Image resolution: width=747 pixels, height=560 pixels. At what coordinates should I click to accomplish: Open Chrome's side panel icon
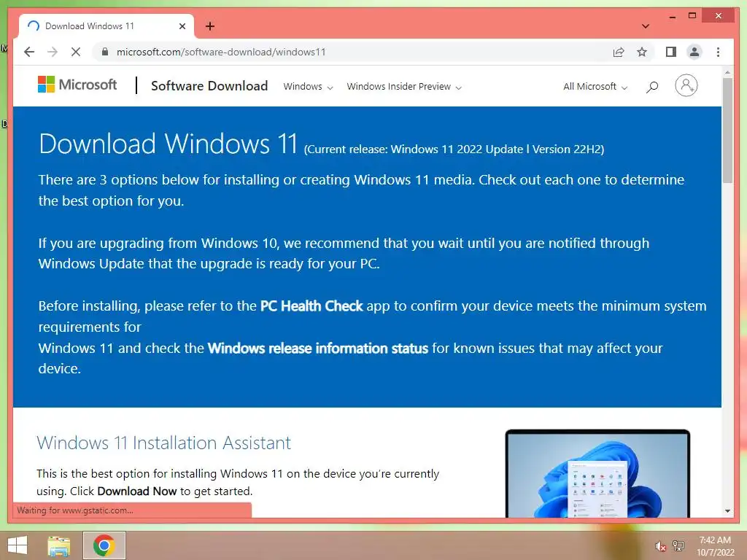pyautogui.click(x=671, y=52)
